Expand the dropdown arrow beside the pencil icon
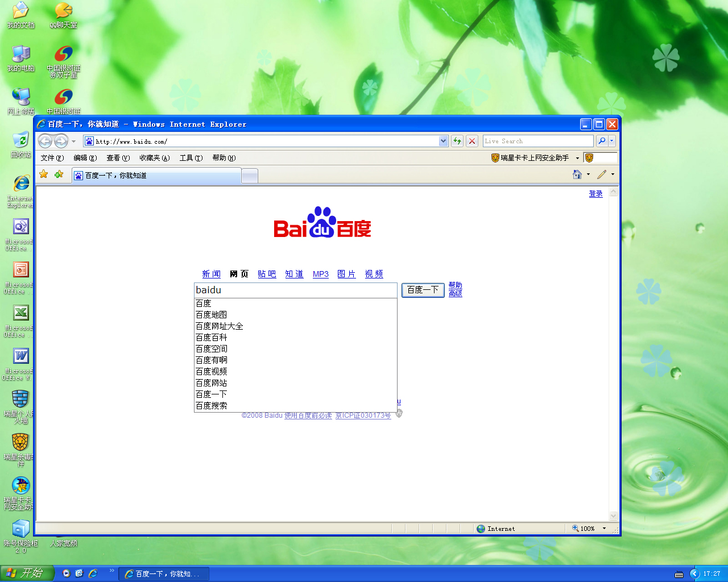The height and width of the screenshot is (582, 728). [x=613, y=174]
